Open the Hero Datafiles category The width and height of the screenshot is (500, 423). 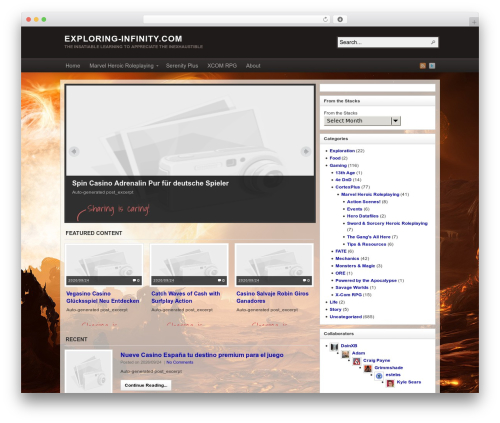tap(363, 216)
